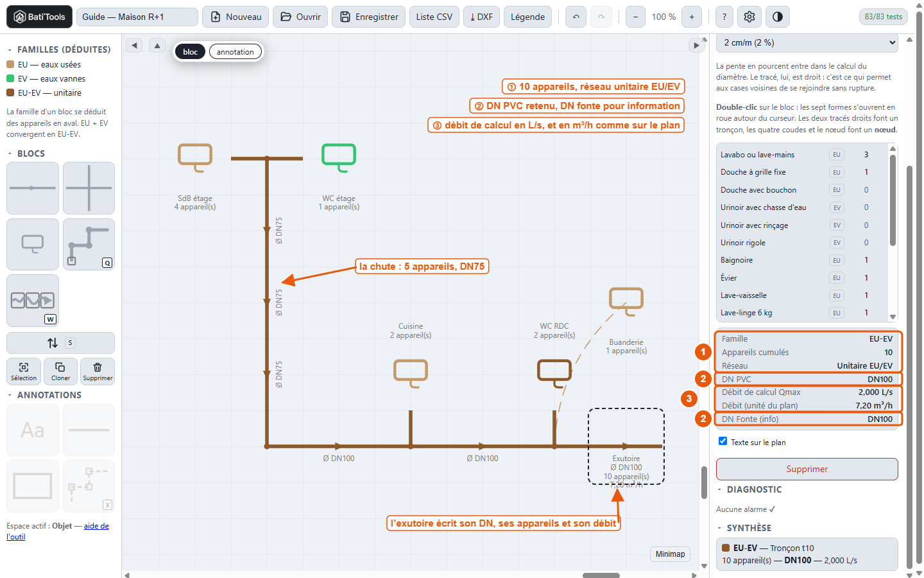Image resolution: width=924 pixels, height=578 pixels.
Task: Collapse the left panel with the left arrow
Action: pyautogui.click(x=134, y=45)
